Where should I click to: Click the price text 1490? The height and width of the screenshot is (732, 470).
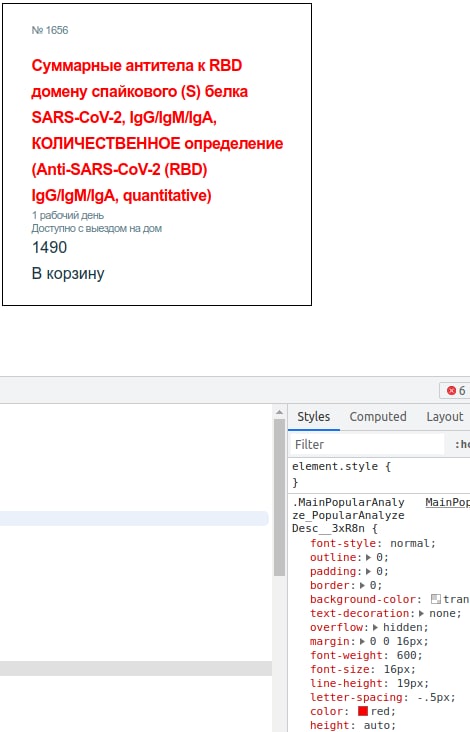pos(49,247)
